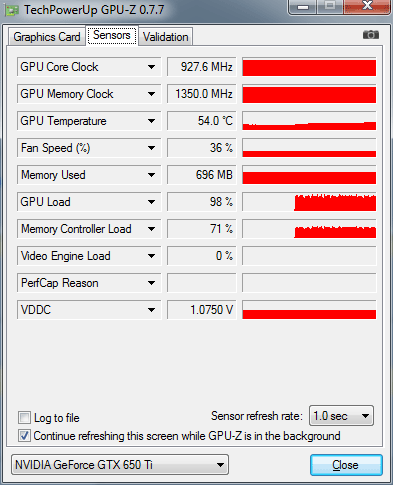Open the PerfCap Reason dropdown arrow
The height and width of the screenshot is (485, 393).
(152, 283)
